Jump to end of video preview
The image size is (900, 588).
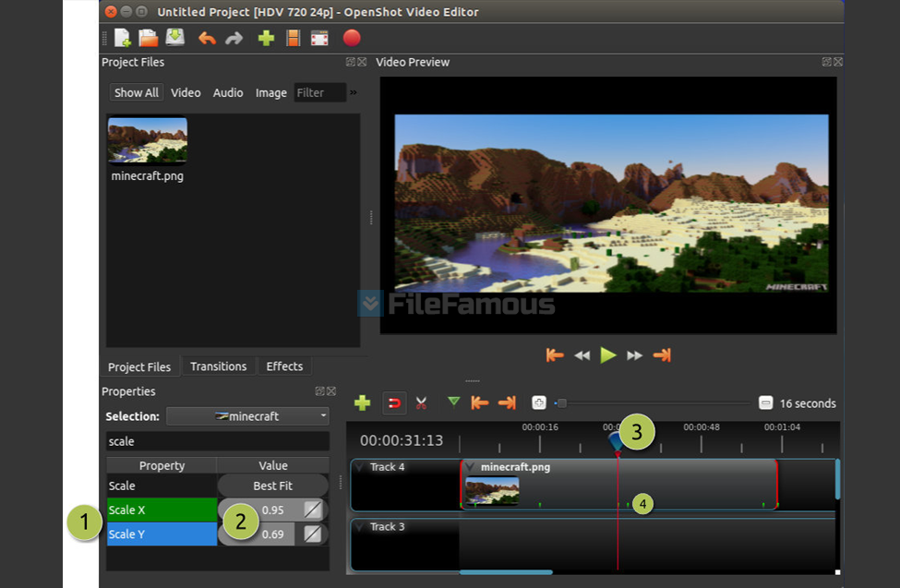click(x=662, y=355)
